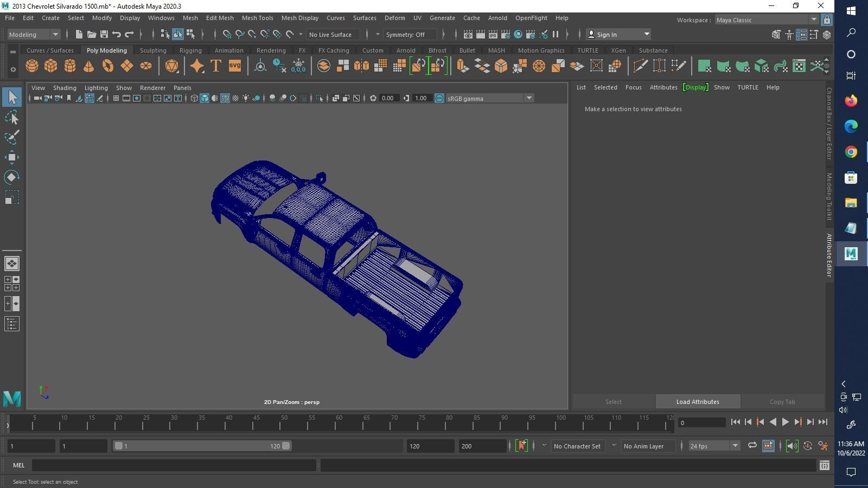Screen dimensions: 868x488
Task: Click the polygon Type text tool icon
Action: pos(216,66)
